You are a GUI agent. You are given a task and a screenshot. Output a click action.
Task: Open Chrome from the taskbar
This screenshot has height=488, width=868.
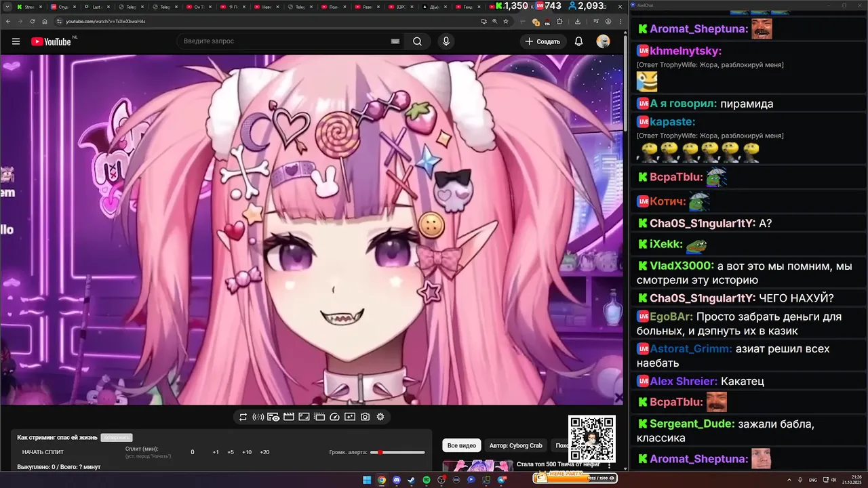[x=382, y=480]
